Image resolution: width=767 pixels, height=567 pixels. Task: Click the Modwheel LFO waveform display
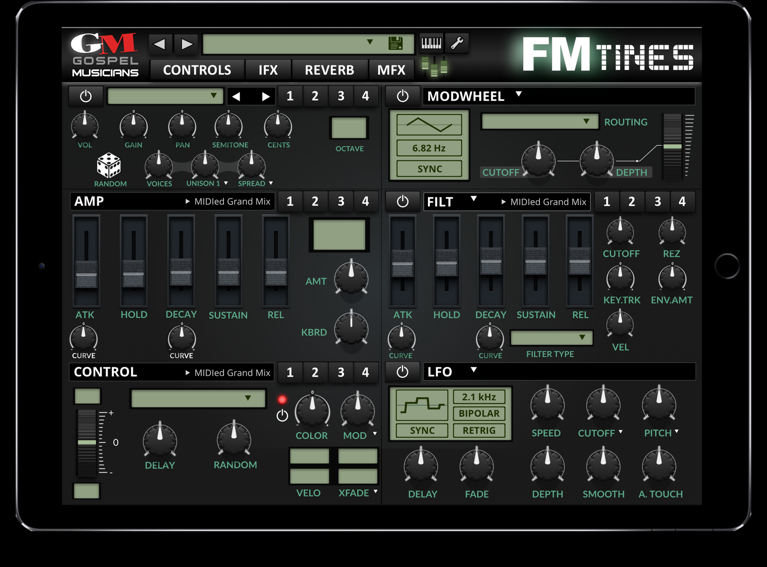pyautogui.click(x=429, y=125)
